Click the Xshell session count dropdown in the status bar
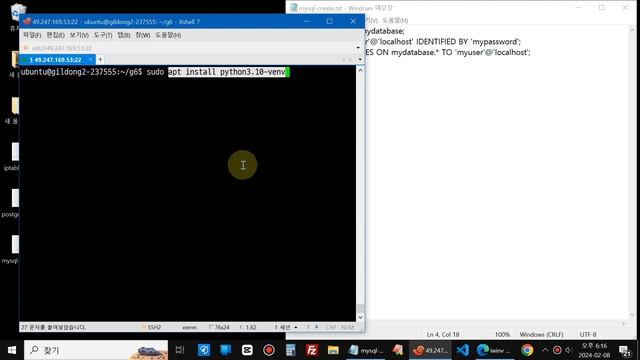 coord(286,327)
